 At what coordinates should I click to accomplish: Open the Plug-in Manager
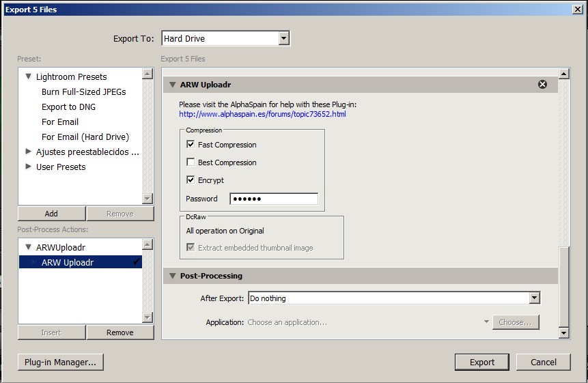point(61,362)
